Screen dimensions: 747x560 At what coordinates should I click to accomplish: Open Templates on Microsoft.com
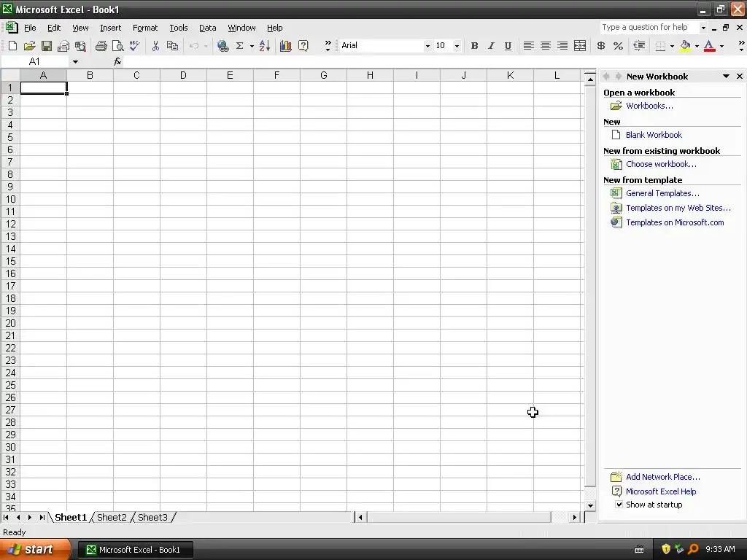coord(675,222)
